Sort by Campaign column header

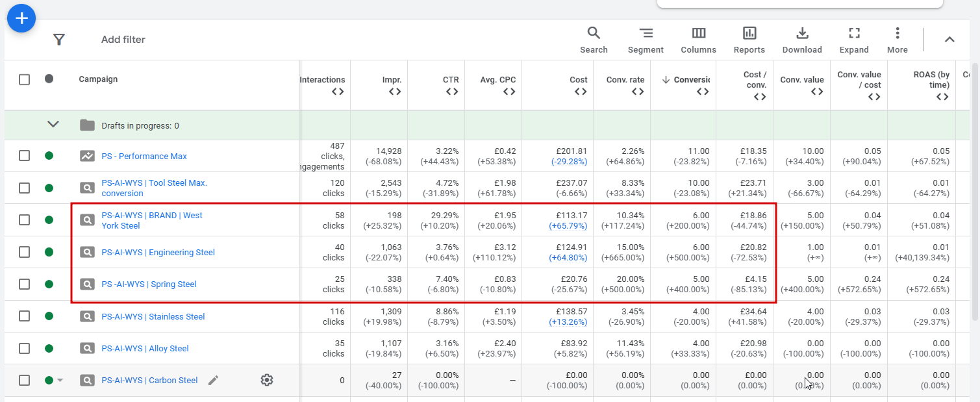pyautogui.click(x=99, y=79)
